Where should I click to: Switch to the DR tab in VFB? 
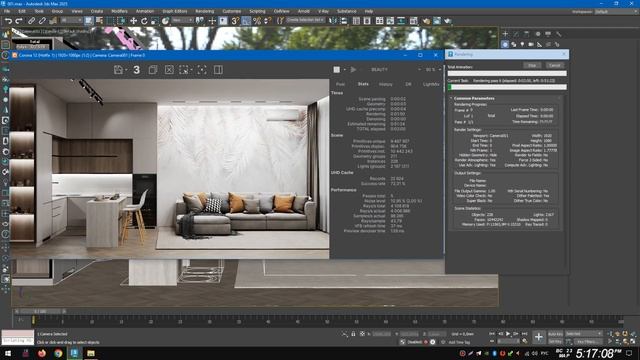408,84
